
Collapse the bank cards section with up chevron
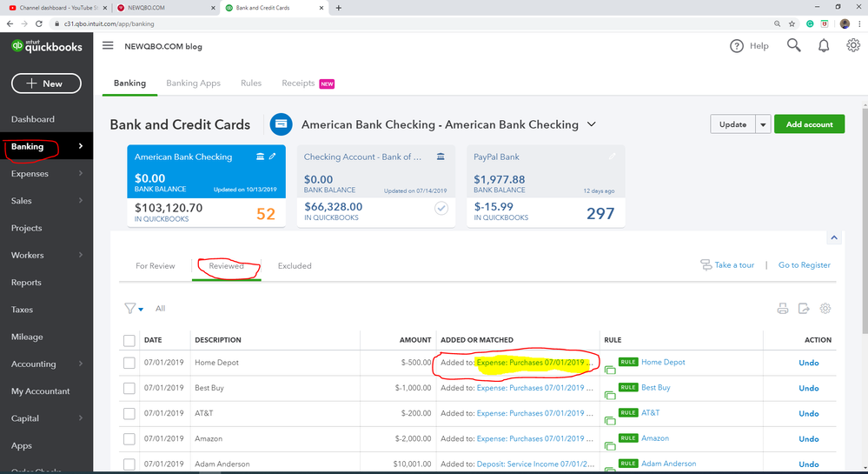(833, 237)
